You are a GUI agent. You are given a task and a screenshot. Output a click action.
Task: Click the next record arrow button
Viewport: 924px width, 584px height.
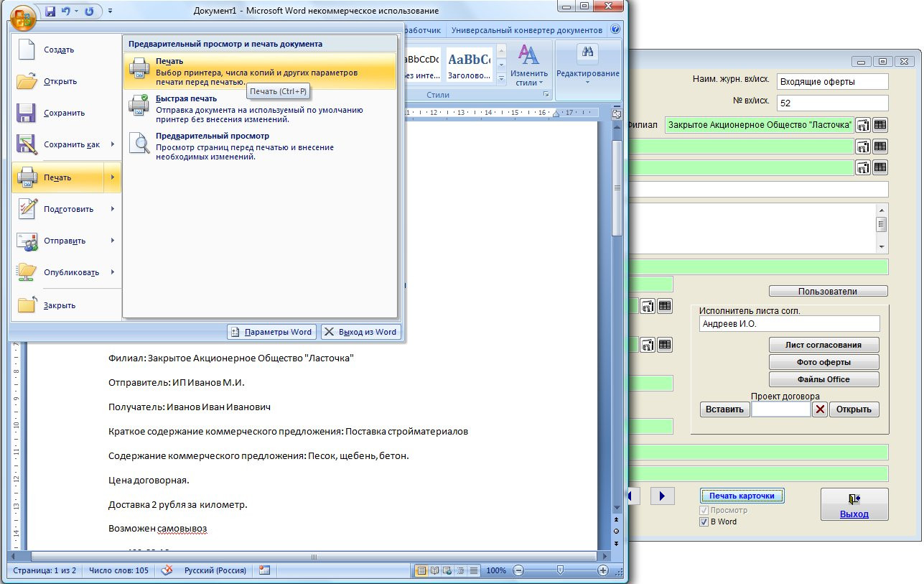662,496
